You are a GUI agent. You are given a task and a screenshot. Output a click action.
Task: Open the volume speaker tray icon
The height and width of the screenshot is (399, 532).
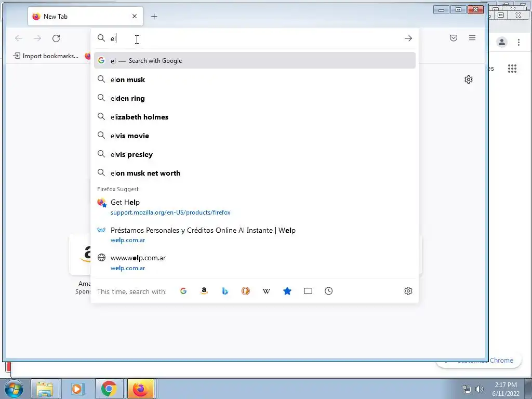(480, 389)
